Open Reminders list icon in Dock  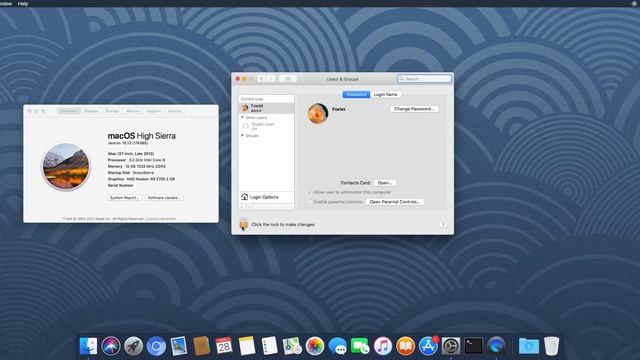tap(269, 346)
